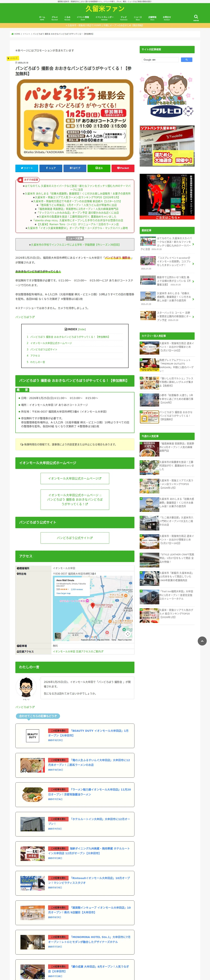Viewport: 210px width, 980px height.
Task: Open the パンどろぼう 撮影会 poster image
Action: pyautogui.click(x=75, y=120)
